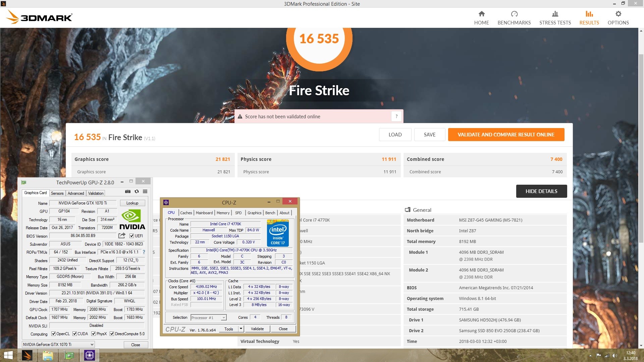This screenshot has height=362, width=644.
Task: Switch to Memory tab in CPU-Z
Action: click(x=223, y=213)
